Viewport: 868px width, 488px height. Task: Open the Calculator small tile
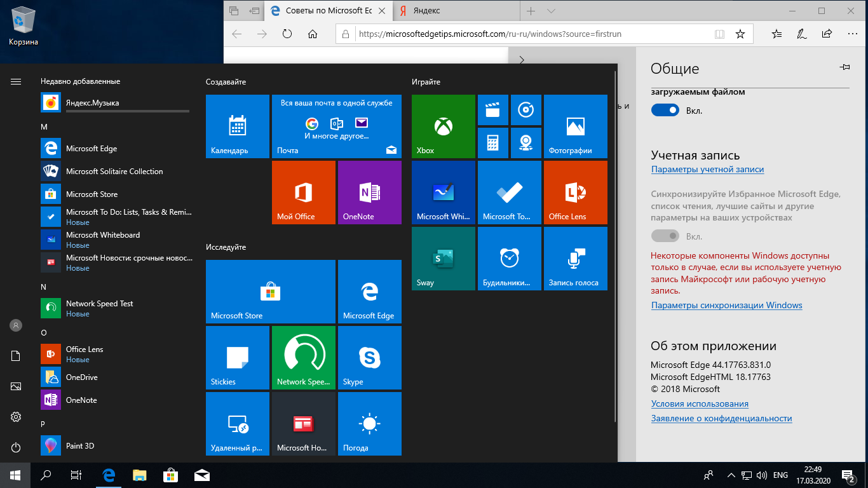click(493, 143)
